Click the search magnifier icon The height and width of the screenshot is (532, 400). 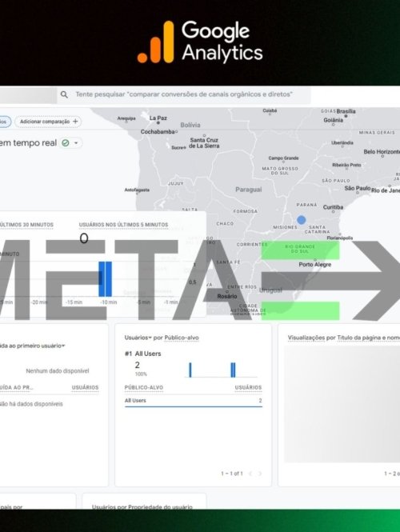tap(64, 94)
